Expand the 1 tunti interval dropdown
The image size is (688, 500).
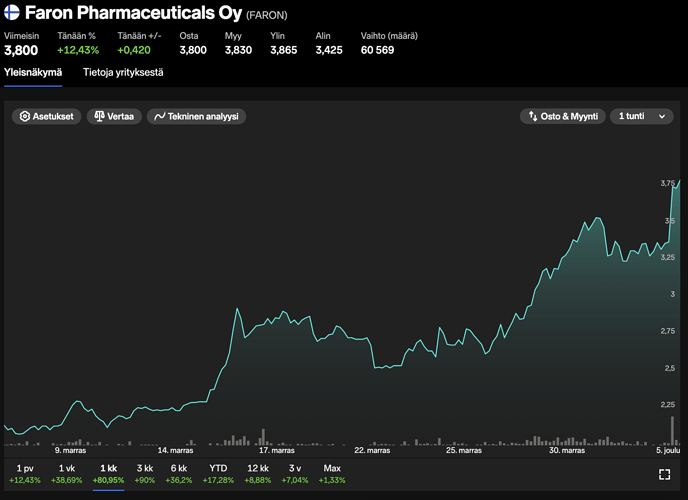[x=641, y=116]
